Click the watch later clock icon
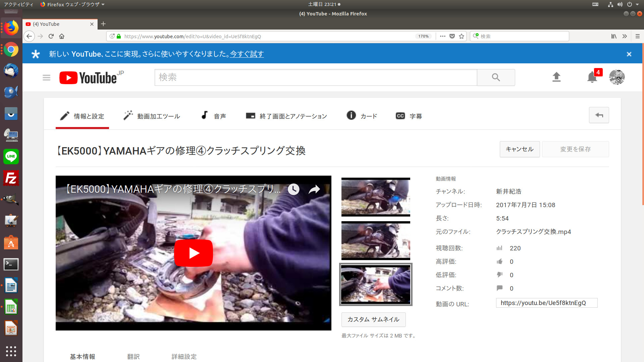The image size is (644, 362). click(x=293, y=189)
